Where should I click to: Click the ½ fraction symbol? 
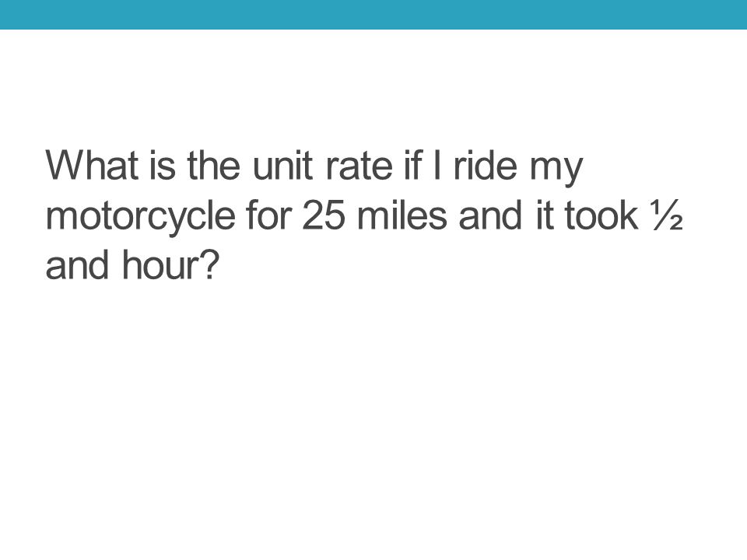668,215
